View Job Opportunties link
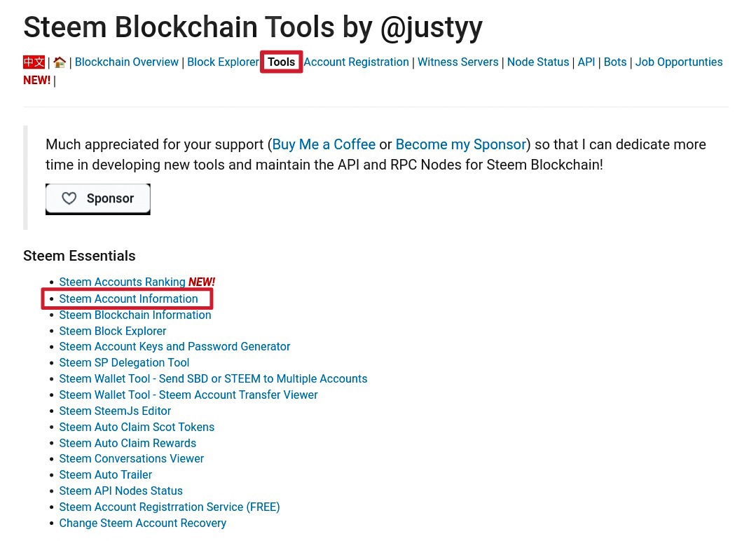756x541 pixels. 679,62
